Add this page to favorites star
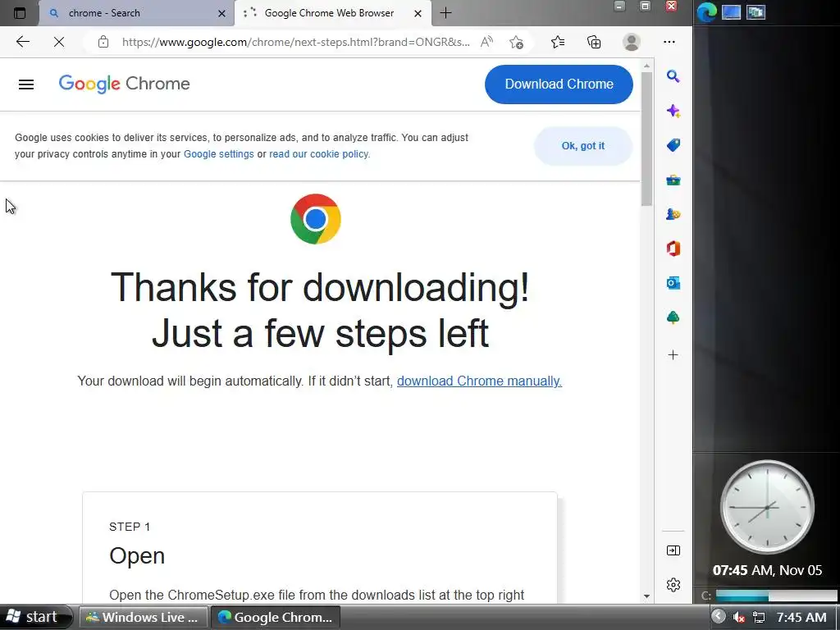The image size is (840, 630). click(x=517, y=42)
